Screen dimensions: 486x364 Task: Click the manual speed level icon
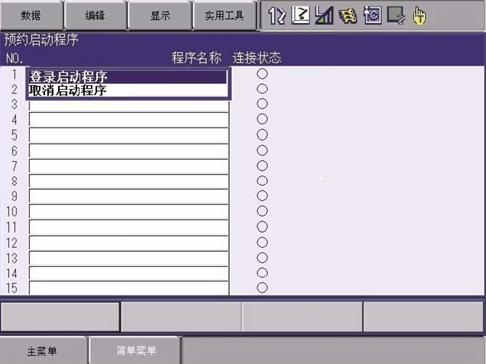pos(324,15)
